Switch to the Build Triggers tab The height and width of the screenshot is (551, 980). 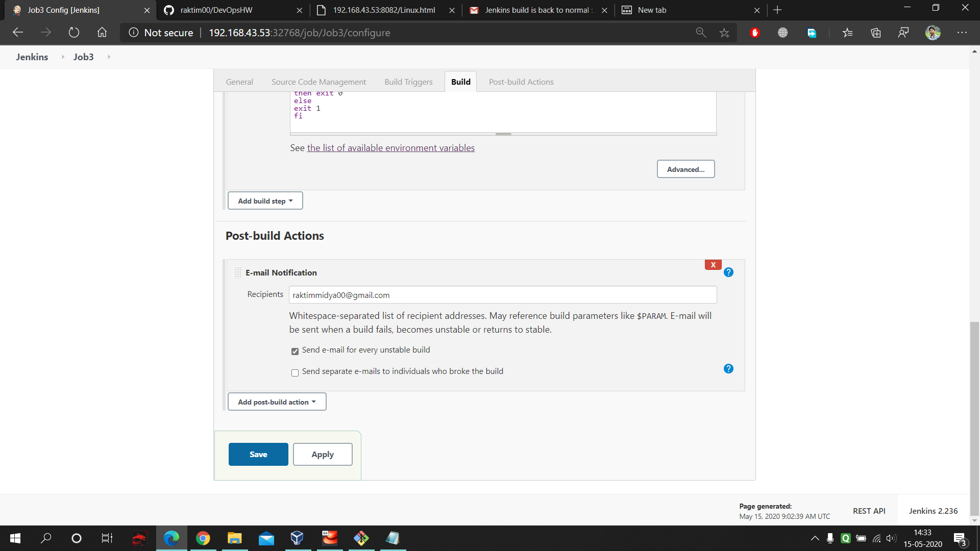coord(408,82)
